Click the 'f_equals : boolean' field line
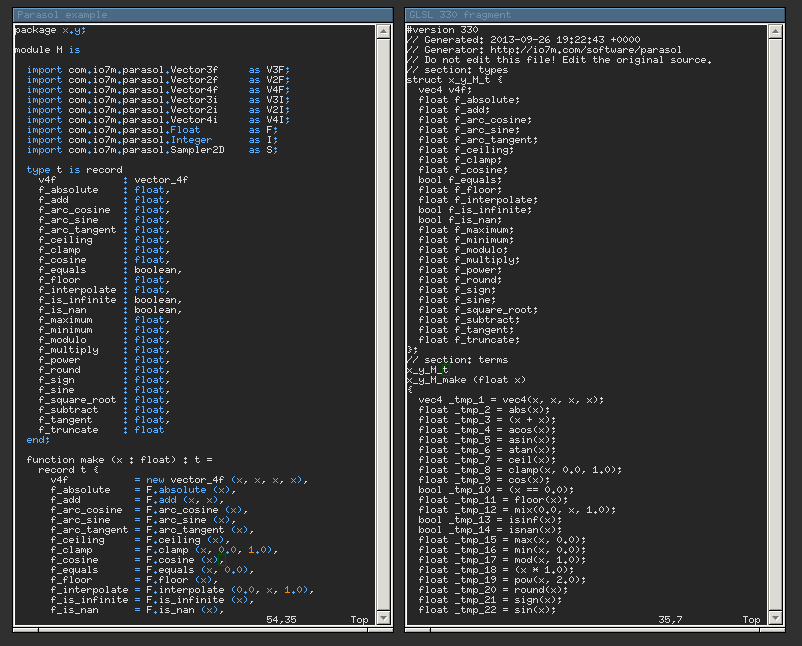 (x=110, y=270)
